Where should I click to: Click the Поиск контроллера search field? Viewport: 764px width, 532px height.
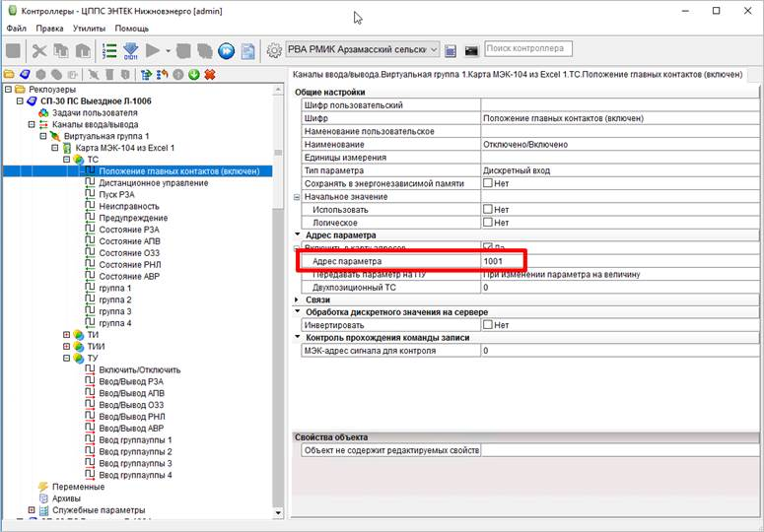[x=528, y=48]
